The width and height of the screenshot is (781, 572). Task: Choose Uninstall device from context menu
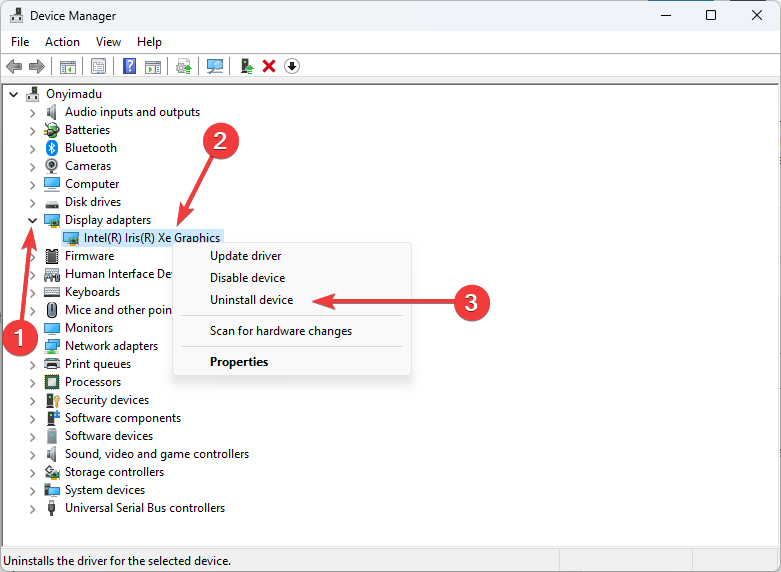[292, 300]
